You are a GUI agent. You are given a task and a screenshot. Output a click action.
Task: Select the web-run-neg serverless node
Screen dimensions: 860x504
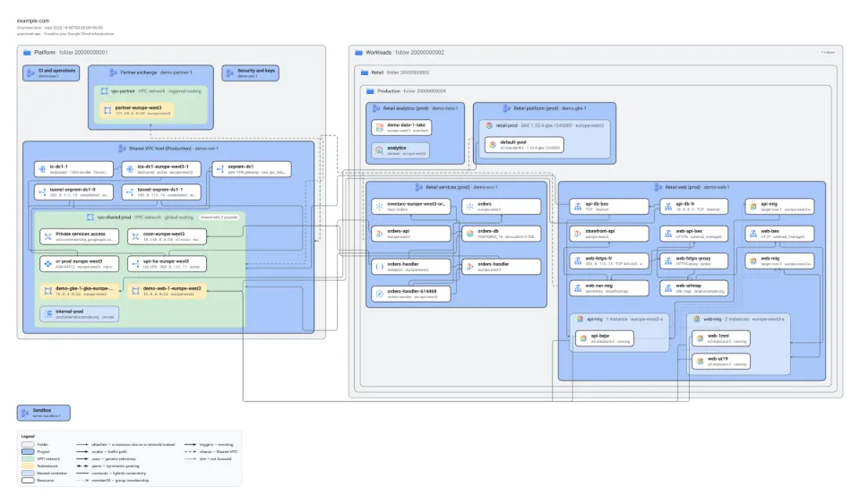click(609, 288)
